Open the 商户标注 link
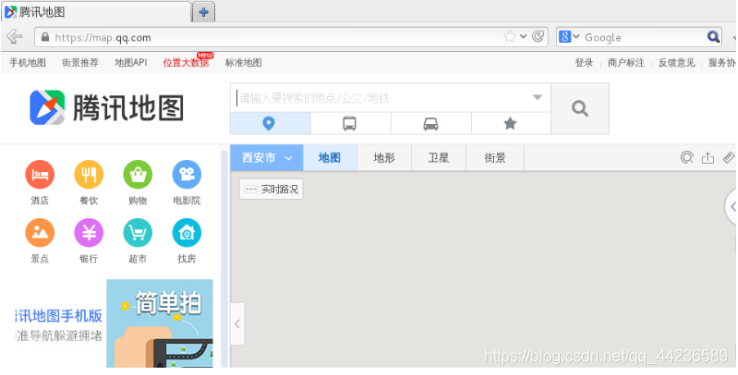 [626, 63]
